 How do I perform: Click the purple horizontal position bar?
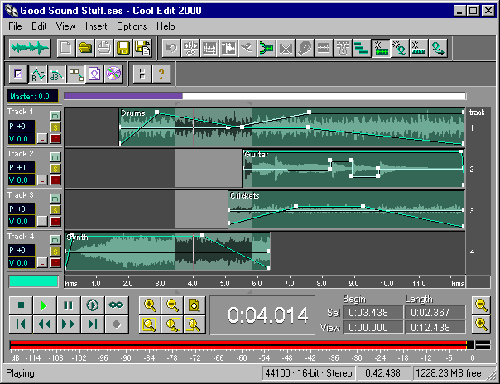tap(123, 96)
